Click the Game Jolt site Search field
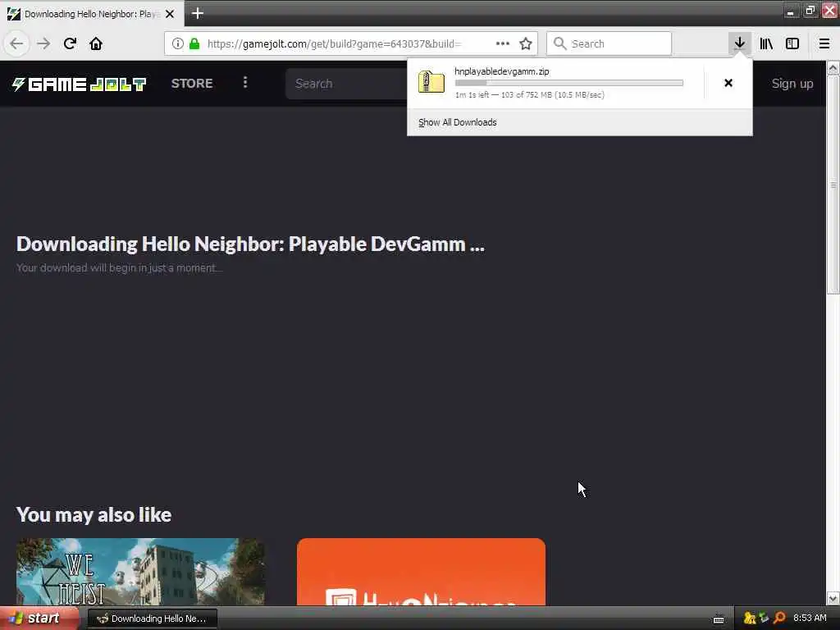Image resolution: width=840 pixels, height=630 pixels. pyautogui.click(x=348, y=84)
